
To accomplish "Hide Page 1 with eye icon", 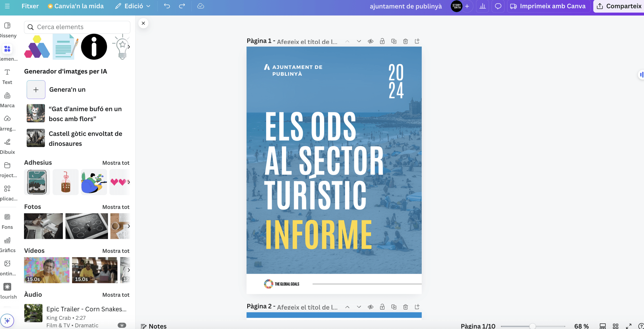I will (x=370, y=41).
